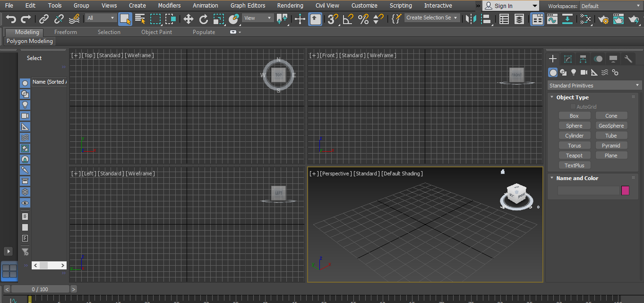Open the Animation menu

(206, 6)
